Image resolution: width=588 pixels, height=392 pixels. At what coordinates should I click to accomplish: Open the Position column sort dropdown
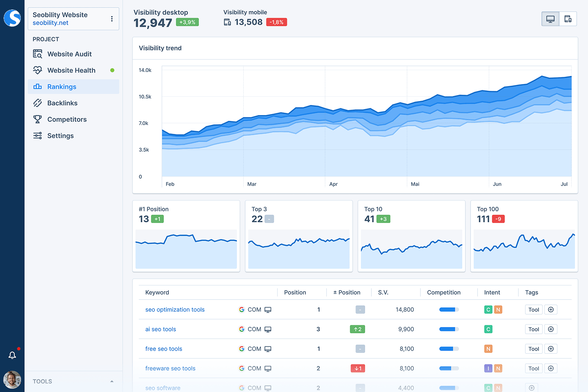point(295,292)
